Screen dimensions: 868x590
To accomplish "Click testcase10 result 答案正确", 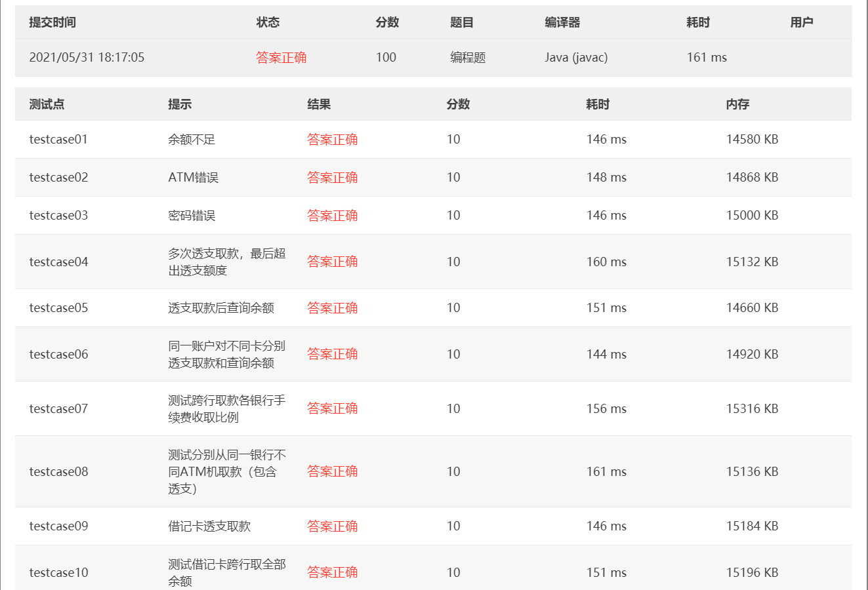I will [333, 572].
